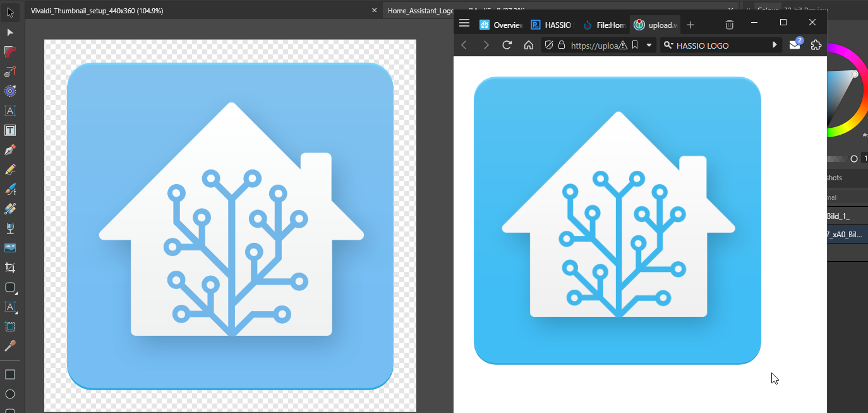Choose the Place Image tool
The image size is (868, 413).
coord(10,248)
